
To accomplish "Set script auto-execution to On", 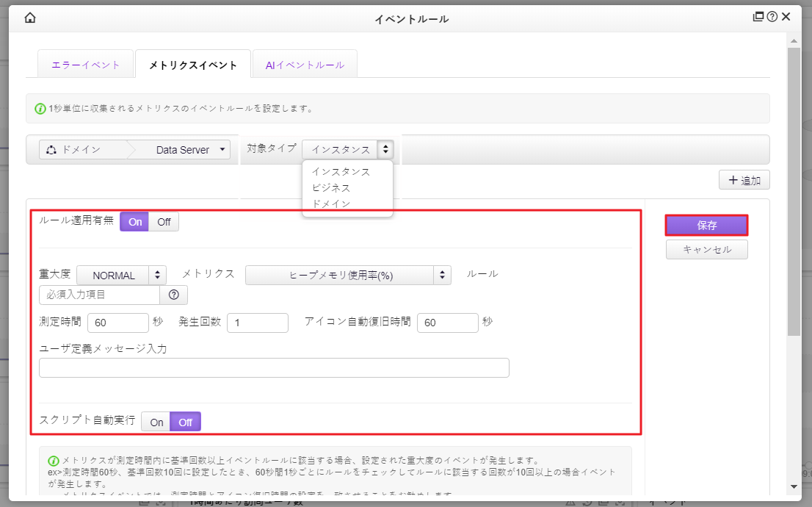I will pos(156,422).
